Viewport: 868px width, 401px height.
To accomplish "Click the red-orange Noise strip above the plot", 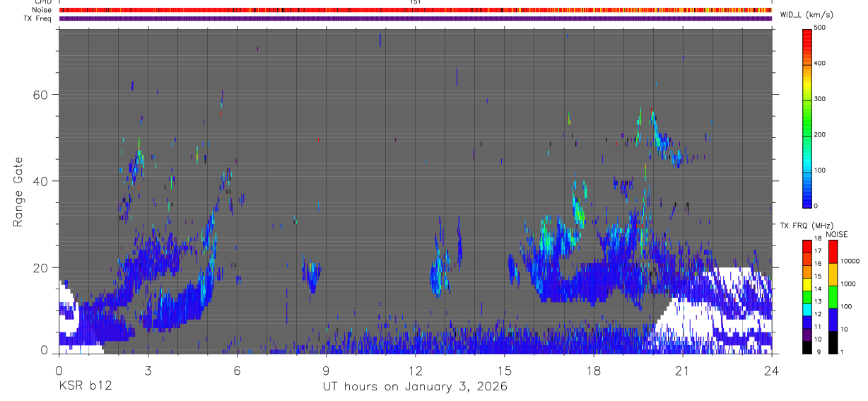I will (416, 10).
